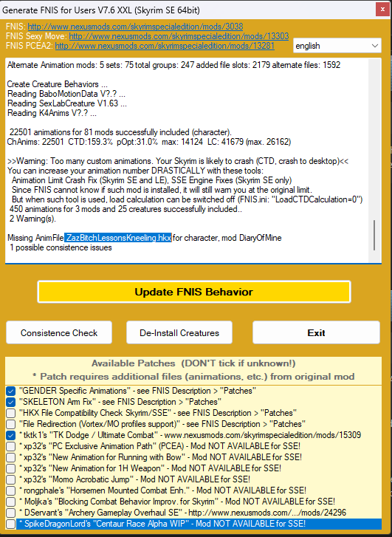
Task: Click 'Reading BaboMotionData V?.?' log line
Action: point(66,94)
